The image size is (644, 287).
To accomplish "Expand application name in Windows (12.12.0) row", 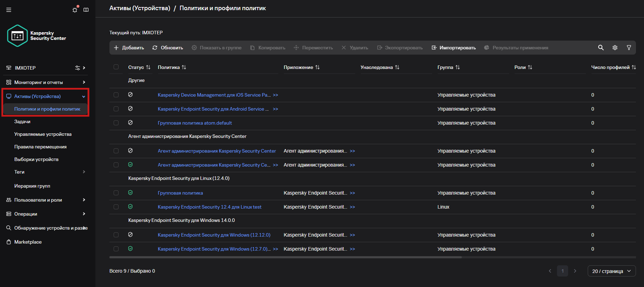I will pos(352,235).
